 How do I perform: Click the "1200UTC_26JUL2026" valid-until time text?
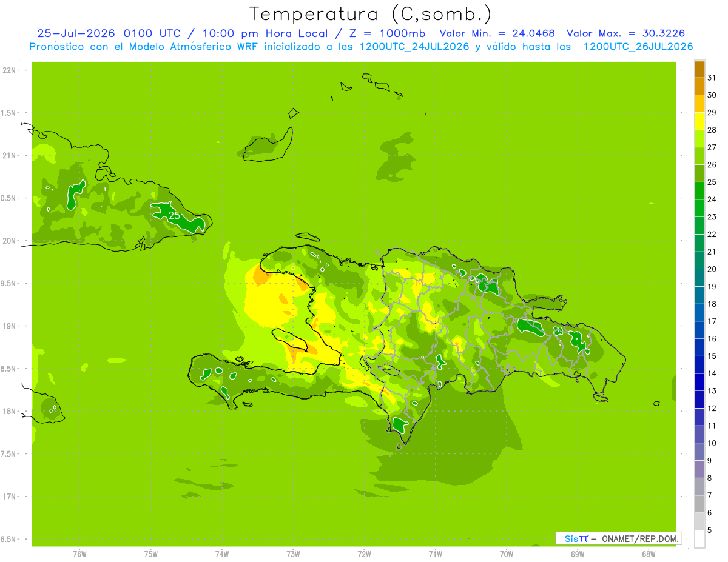tap(638, 47)
